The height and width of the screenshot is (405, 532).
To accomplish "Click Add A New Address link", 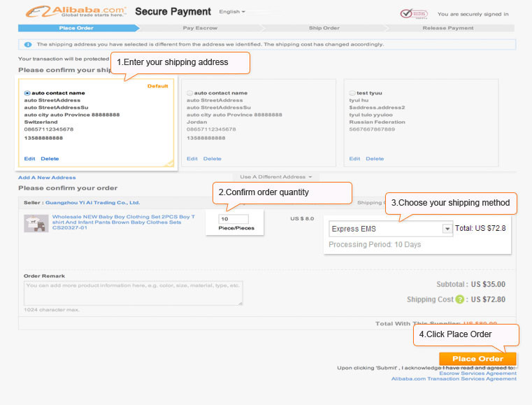I will tap(47, 178).
